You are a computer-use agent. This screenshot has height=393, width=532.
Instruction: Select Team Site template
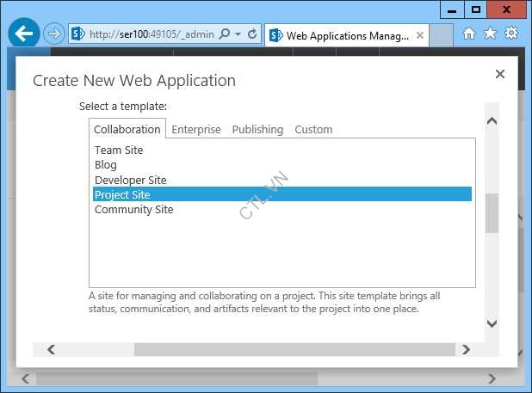point(119,150)
